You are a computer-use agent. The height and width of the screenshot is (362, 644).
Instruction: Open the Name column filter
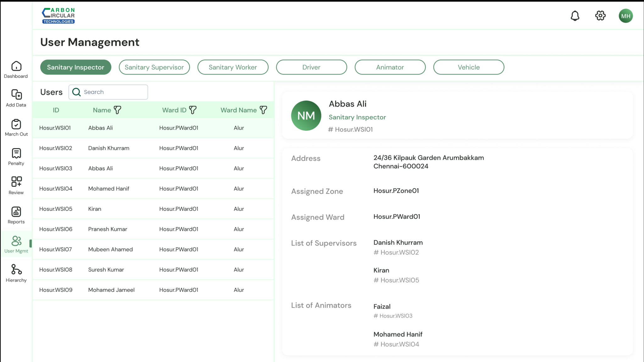tap(118, 110)
